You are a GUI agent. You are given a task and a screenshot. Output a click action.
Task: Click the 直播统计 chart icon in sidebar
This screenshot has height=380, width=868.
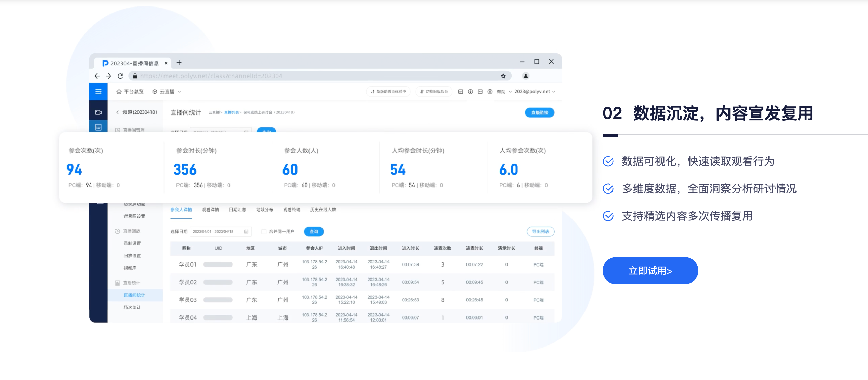[x=117, y=283]
